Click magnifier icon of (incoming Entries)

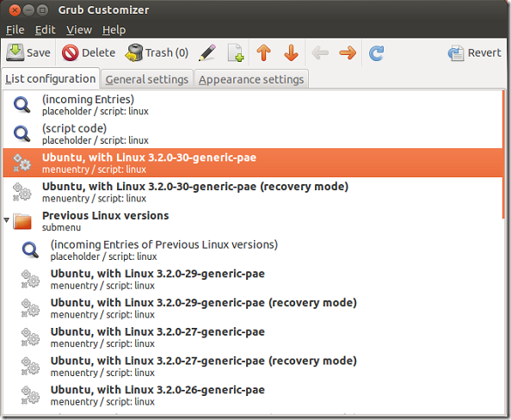pos(22,105)
